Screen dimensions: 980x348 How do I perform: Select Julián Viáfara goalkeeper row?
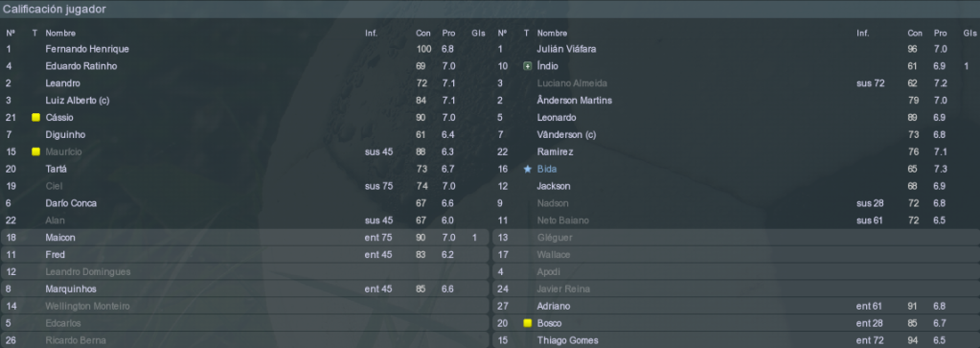737,49
